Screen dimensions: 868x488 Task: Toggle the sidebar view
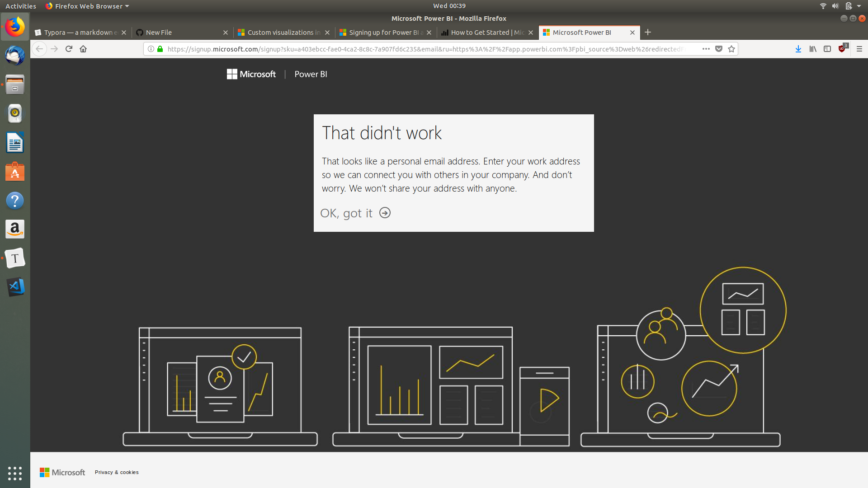pos(827,49)
